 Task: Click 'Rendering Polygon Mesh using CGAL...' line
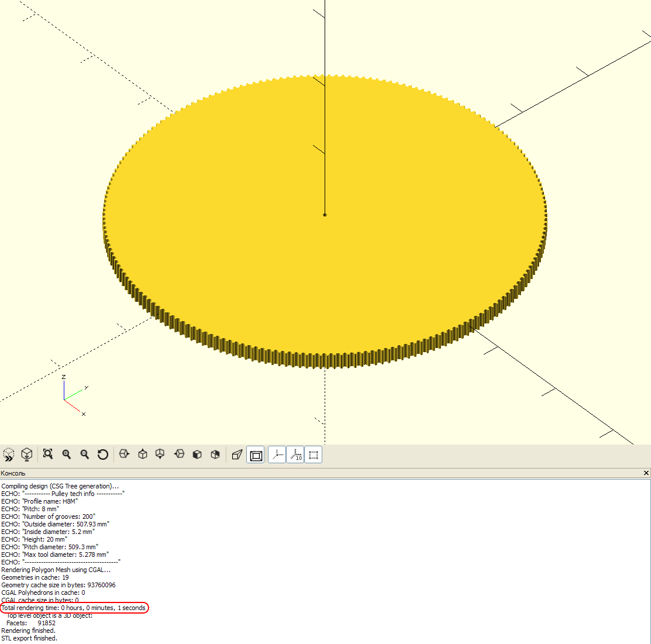click(x=56, y=570)
